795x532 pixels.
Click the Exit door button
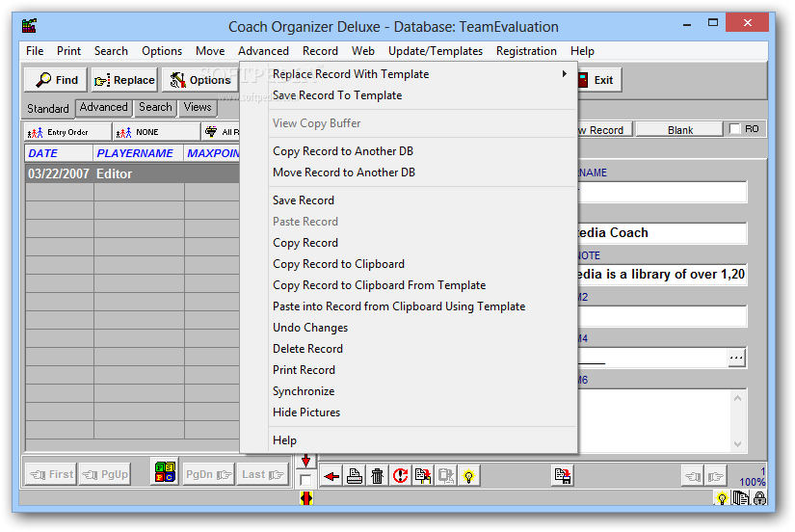[598, 80]
